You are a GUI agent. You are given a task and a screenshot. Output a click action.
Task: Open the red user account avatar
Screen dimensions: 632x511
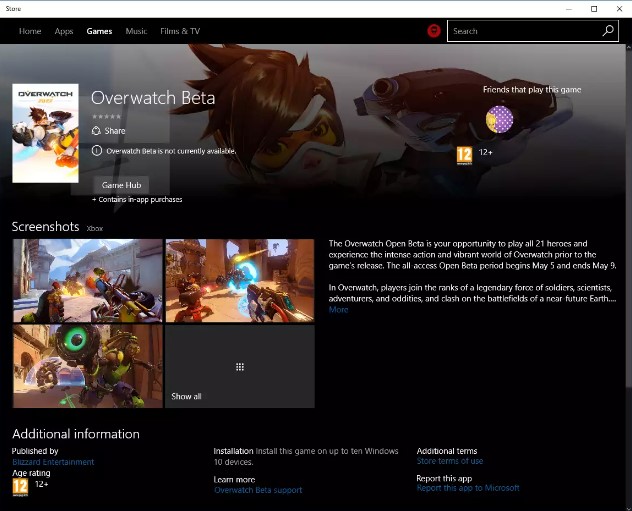coord(434,31)
